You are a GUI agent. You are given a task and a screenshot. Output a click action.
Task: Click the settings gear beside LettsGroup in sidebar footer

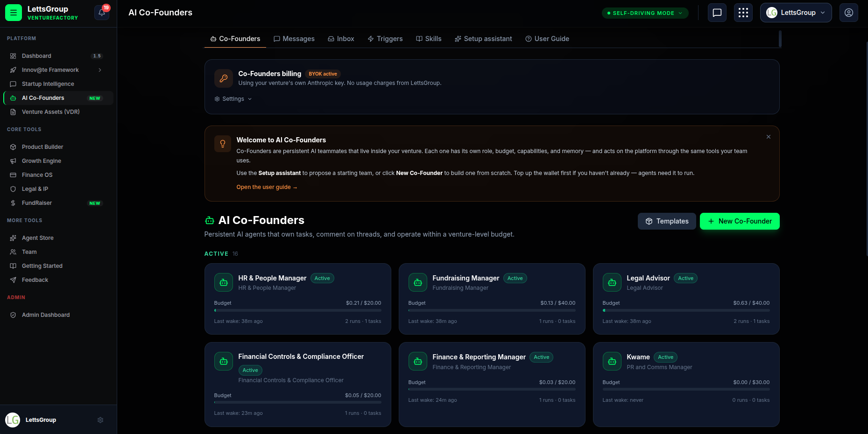(100, 420)
